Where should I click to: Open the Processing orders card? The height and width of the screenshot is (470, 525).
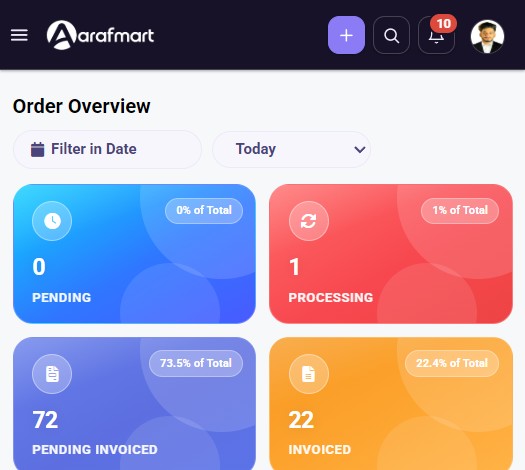(391, 254)
